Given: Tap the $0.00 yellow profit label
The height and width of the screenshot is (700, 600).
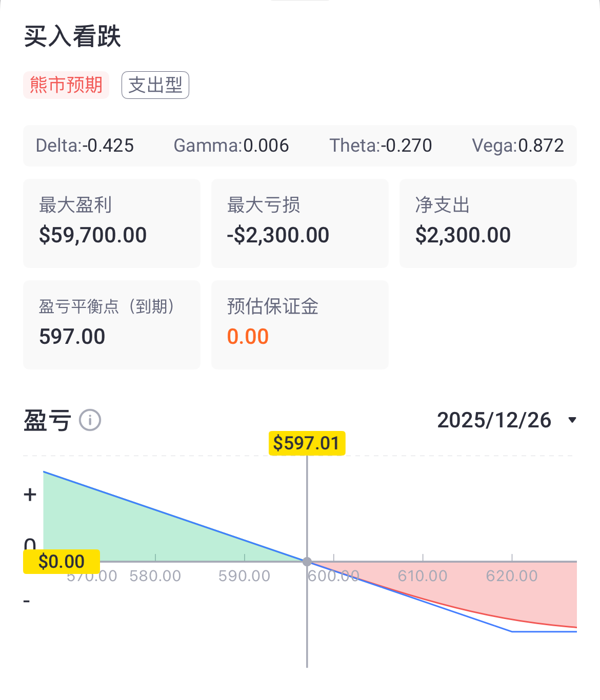Looking at the screenshot, I should (62, 562).
